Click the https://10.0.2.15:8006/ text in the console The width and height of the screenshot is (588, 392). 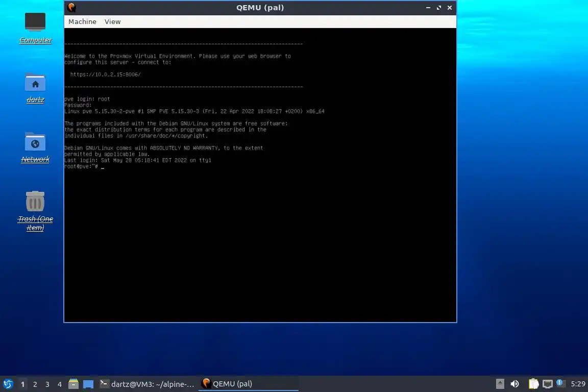[x=105, y=75]
